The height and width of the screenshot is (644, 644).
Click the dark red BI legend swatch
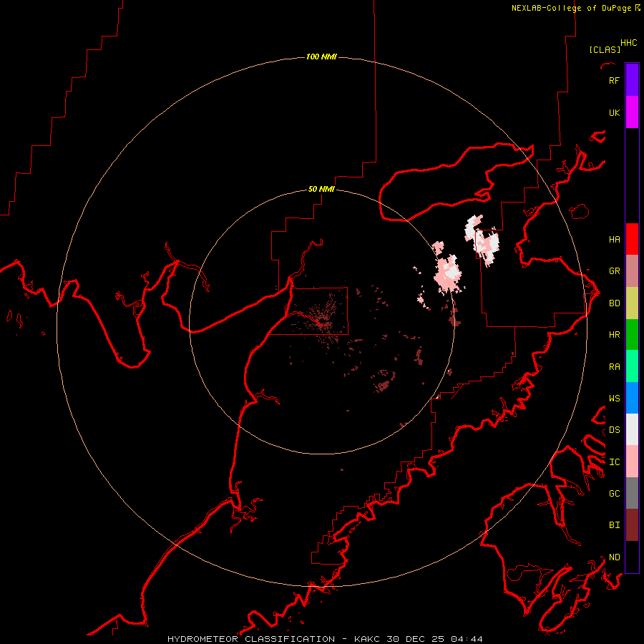(632, 525)
